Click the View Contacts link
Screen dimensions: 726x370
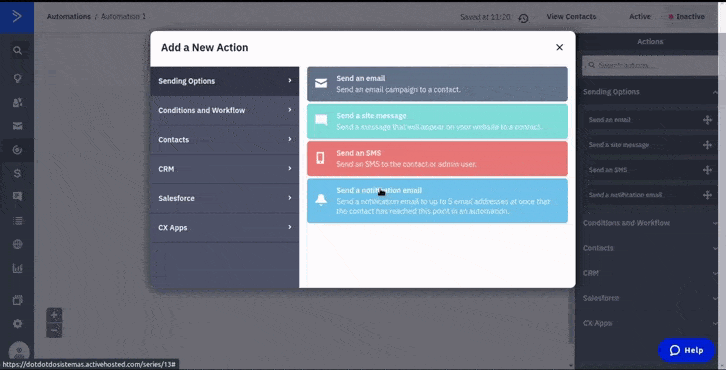click(571, 17)
